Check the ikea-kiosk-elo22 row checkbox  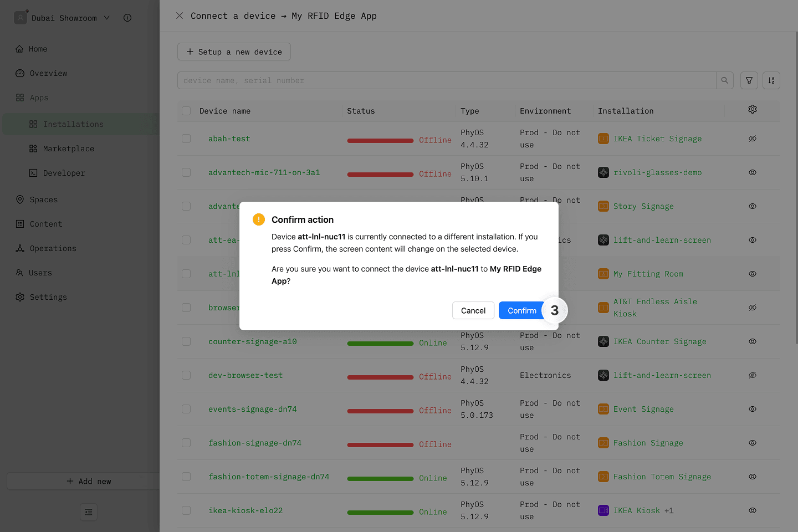click(186, 510)
